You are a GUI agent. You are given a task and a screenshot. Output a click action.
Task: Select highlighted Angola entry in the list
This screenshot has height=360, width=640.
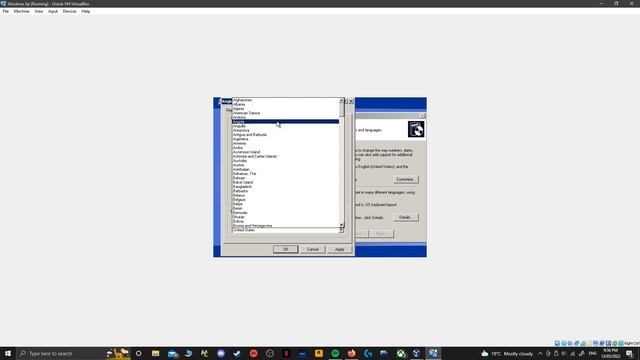click(x=285, y=122)
